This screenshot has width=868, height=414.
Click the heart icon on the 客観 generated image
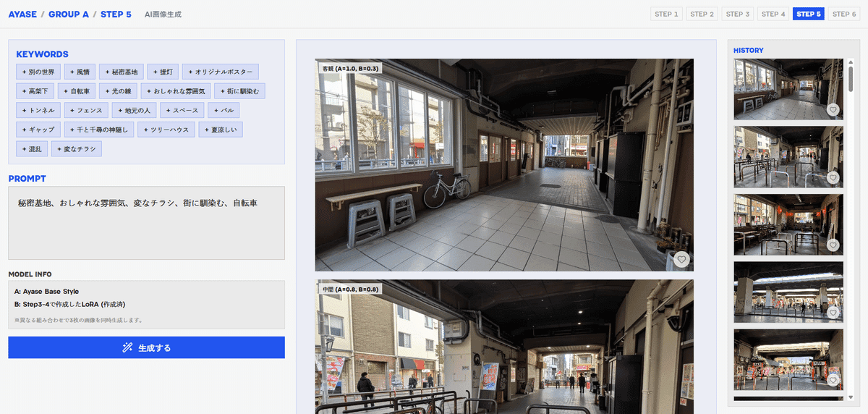click(681, 259)
